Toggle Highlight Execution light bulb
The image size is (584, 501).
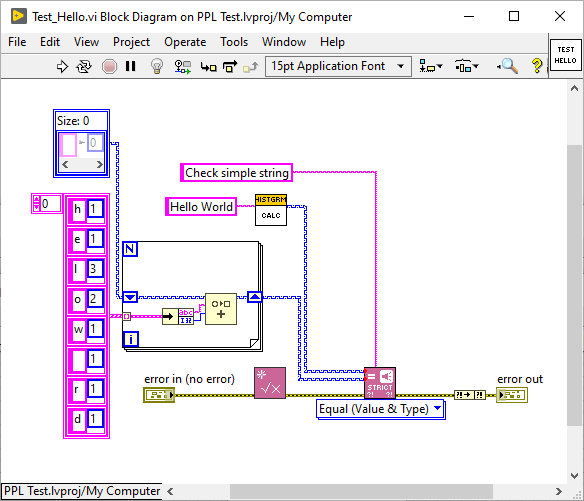coord(157,67)
